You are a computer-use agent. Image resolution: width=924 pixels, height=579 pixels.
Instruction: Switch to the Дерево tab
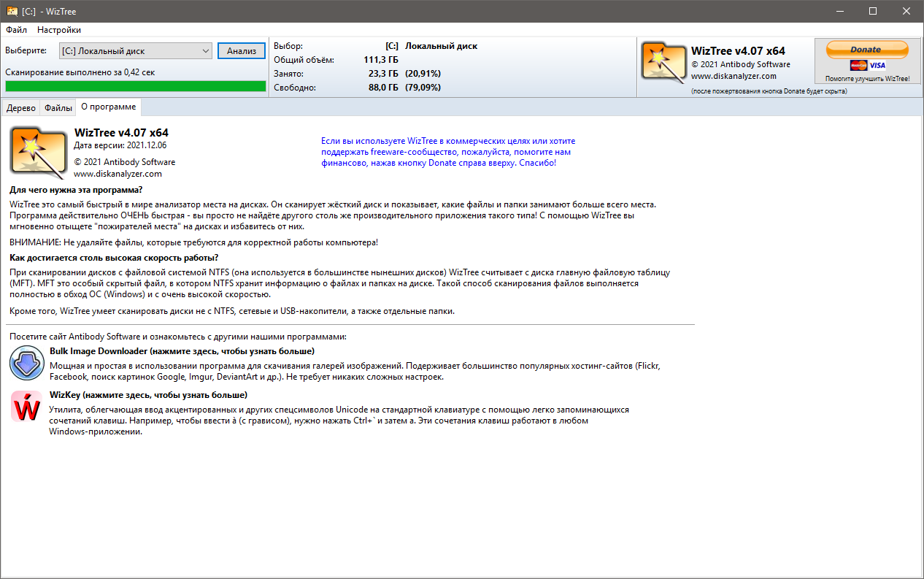pyautogui.click(x=20, y=108)
